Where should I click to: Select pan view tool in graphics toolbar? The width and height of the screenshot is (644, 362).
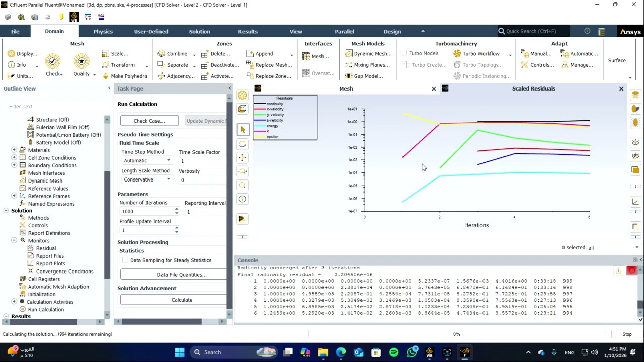243,158
